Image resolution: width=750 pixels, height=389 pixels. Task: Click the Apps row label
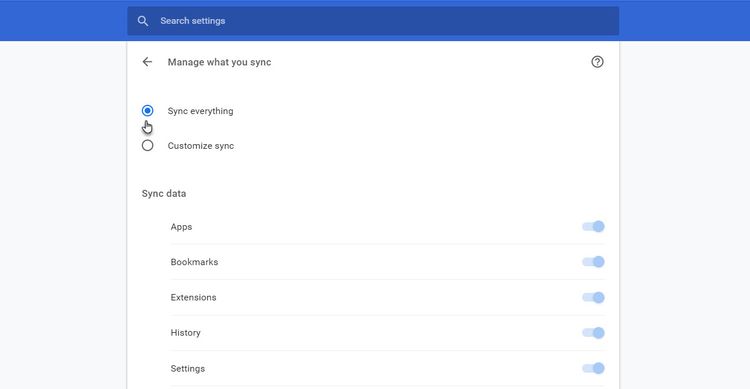(x=181, y=227)
